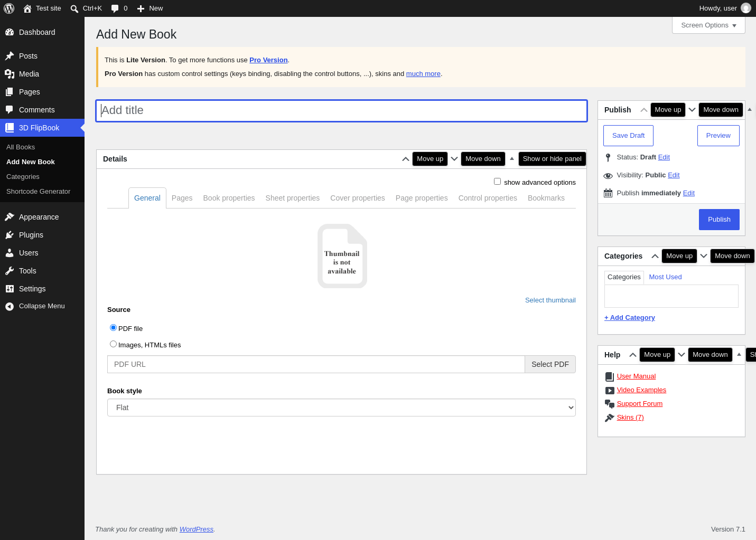Open the Pro Version link
This screenshot has width=756, height=540.
(268, 60)
